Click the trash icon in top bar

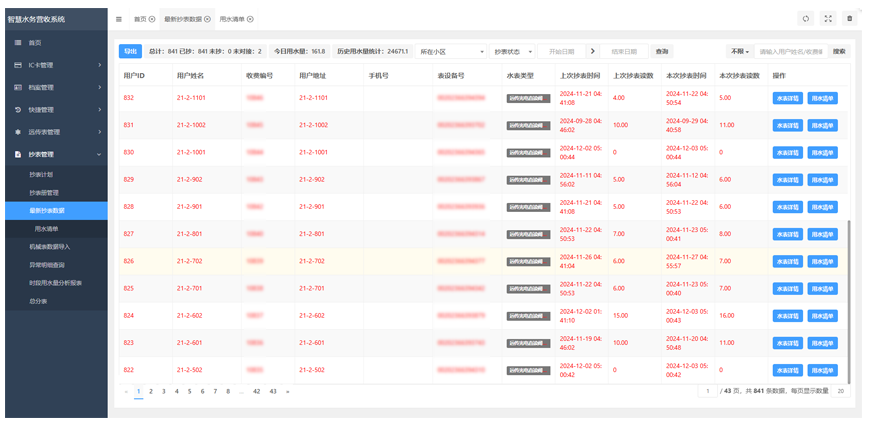[x=849, y=19]
